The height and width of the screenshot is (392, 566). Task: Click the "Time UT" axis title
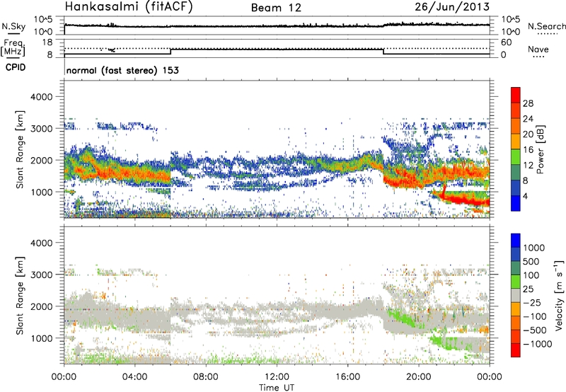(x=277, y=388)
